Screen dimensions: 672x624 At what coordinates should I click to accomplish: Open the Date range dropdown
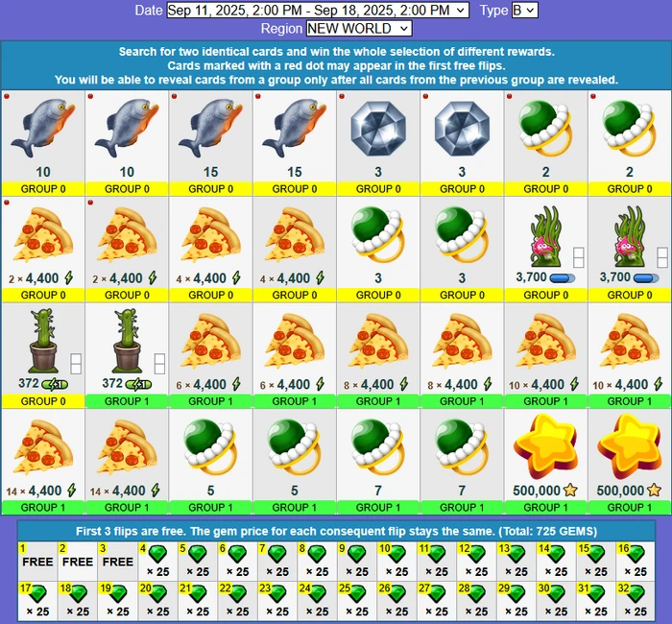318,11
